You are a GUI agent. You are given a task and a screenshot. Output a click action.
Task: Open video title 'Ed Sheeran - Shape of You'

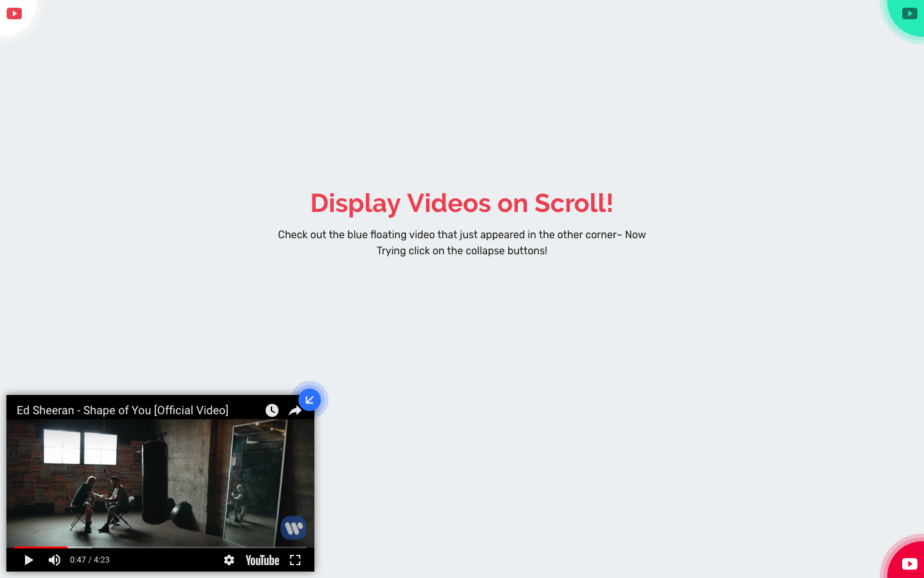pos(123,410)
